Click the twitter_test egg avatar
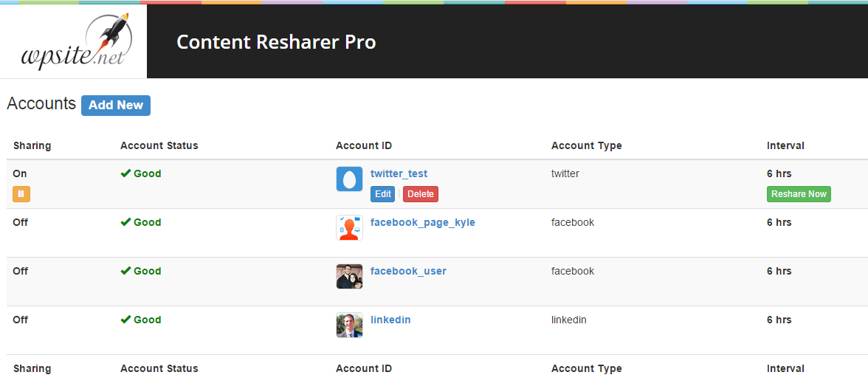The image size is (868, 389). point(349,179)
